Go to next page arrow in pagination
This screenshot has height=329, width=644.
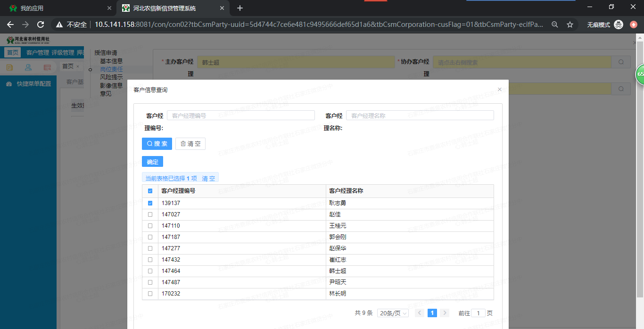(x=444, y=313)
